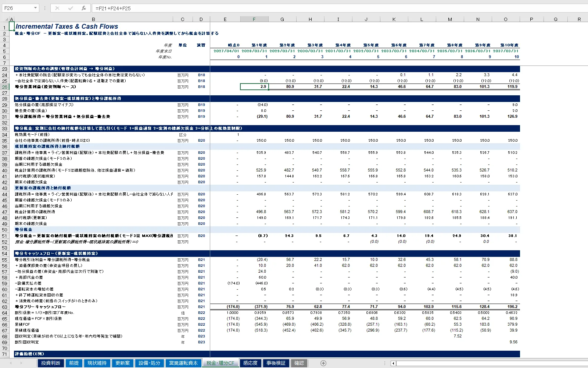This screenshot has height=368, width=588.
Task: Click horizontal scrollbar left arrow
Action: (393, 363)
